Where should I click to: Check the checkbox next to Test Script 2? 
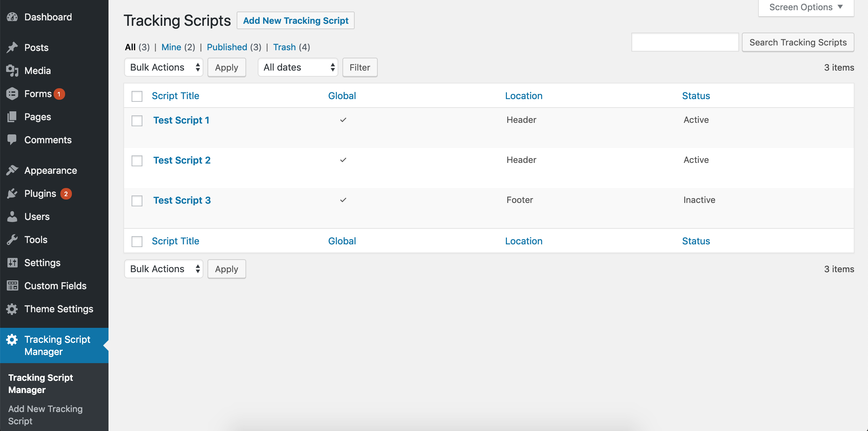point(137,161)
